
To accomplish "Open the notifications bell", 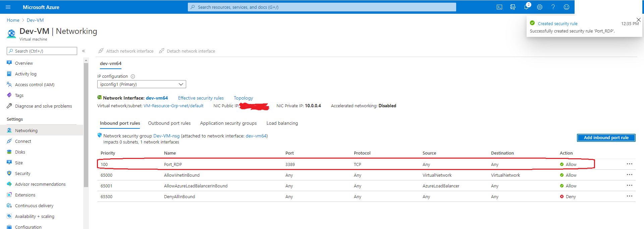I will point(526,7).
